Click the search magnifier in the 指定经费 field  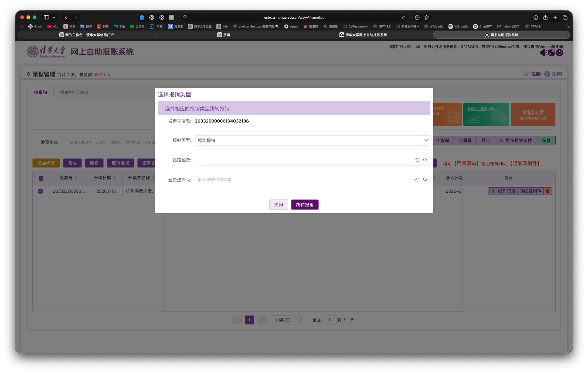425,160
